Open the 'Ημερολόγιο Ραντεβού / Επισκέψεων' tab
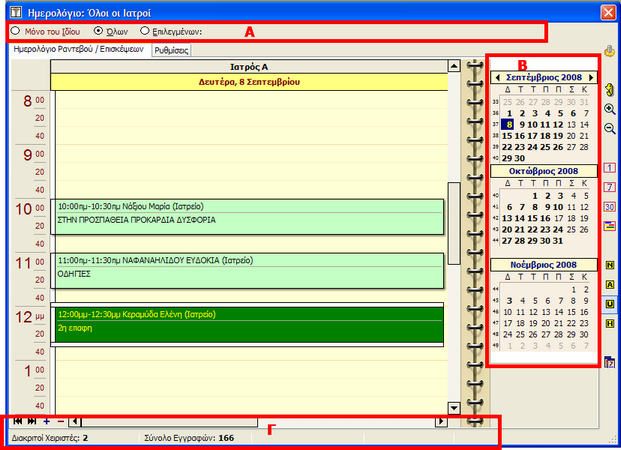The image size is (621, 450). tap(78, 50)
